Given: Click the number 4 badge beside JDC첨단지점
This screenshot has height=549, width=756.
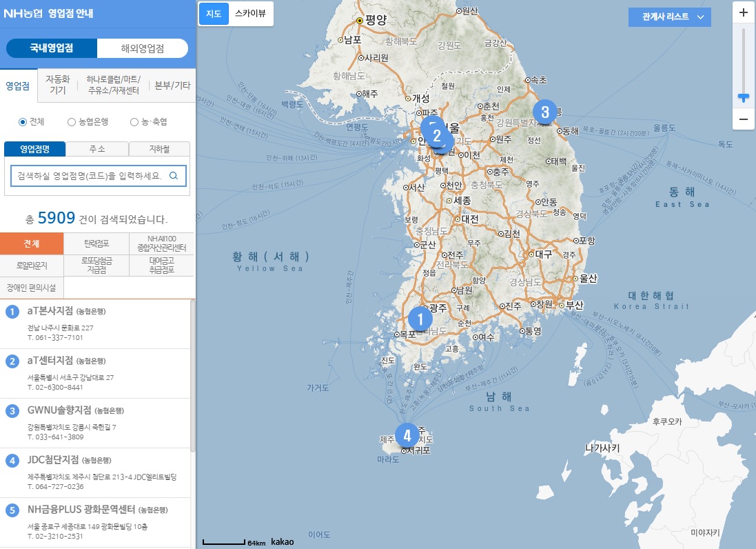Looking at the screenshot, I should click(12, 461).
